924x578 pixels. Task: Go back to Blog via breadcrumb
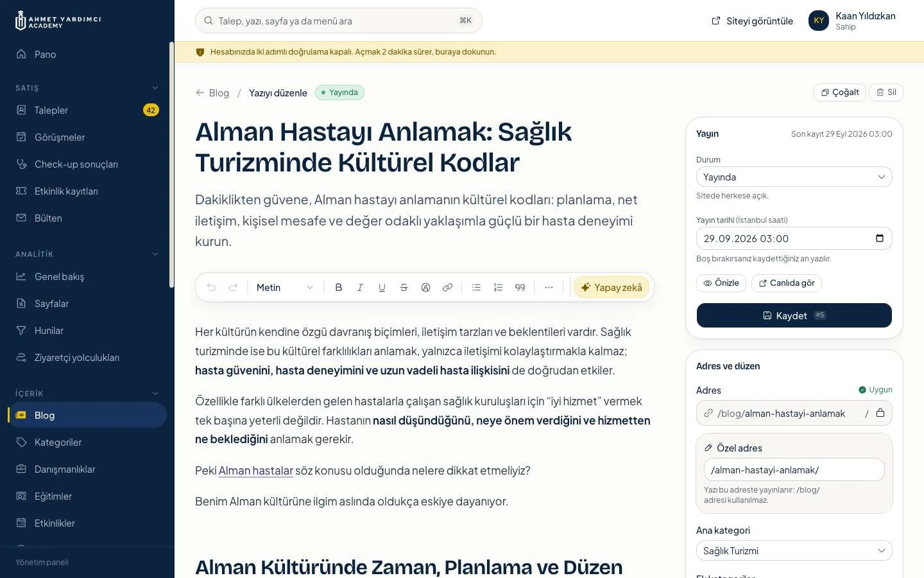point(212,93)
